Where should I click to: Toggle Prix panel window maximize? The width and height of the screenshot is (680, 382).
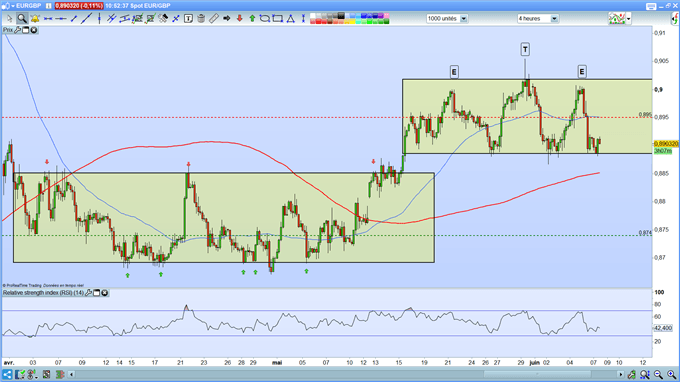pyautogui.click(x=26, y=30)
